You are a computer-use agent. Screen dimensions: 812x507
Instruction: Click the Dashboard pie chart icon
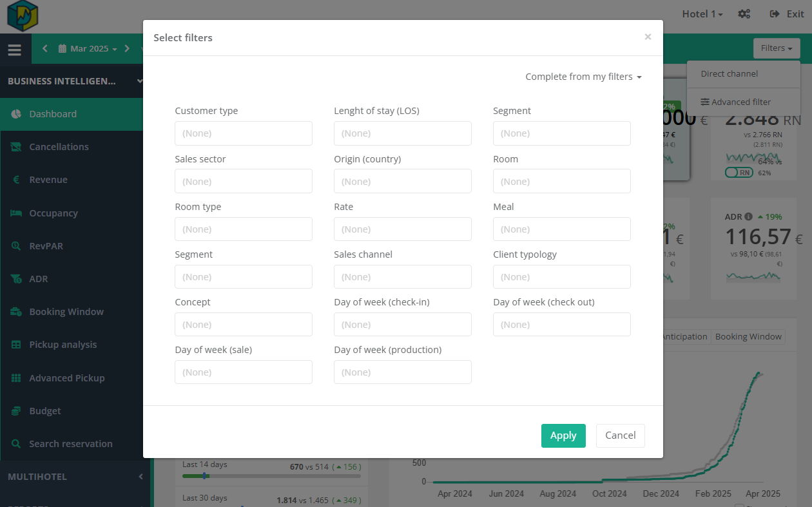(16, 114)
